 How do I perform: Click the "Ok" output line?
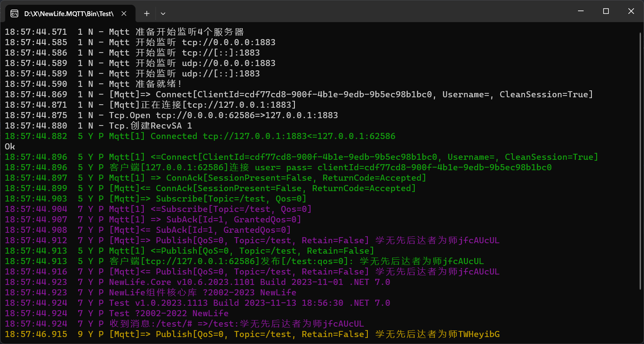pos(10,146)
